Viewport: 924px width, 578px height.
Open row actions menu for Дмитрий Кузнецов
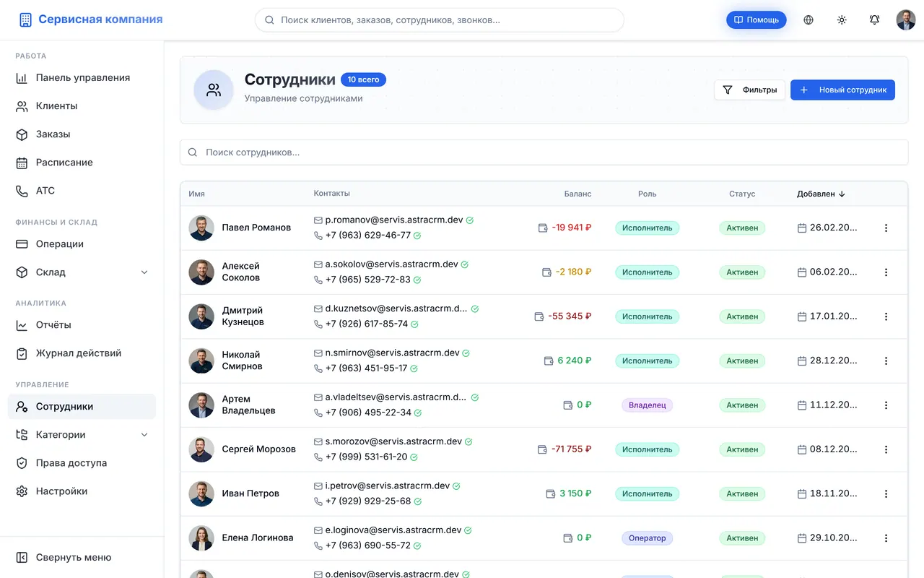(x=886, y=316)
